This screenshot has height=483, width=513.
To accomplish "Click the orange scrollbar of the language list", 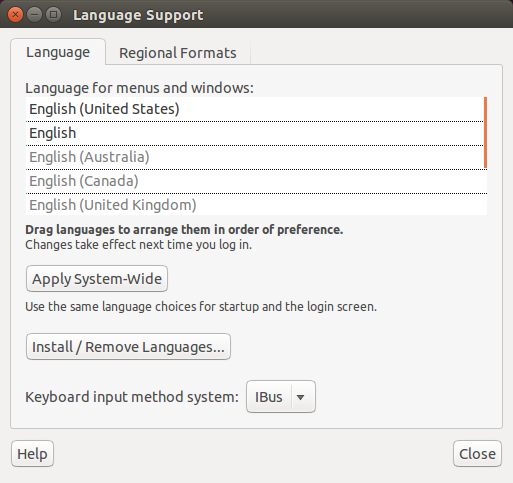I will 485,132.
